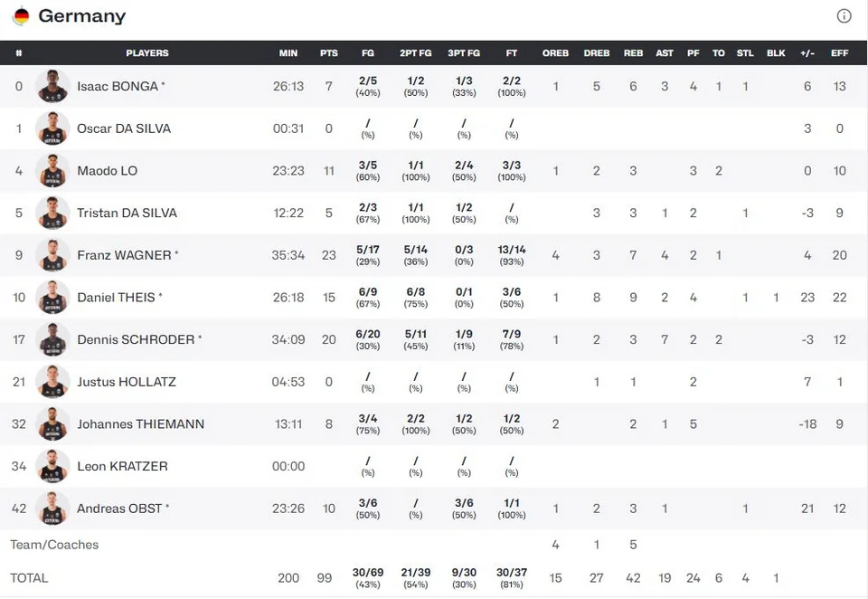Select Daniel THEIS's player photo
Screen dimensions: 868x599
(52, 297)
